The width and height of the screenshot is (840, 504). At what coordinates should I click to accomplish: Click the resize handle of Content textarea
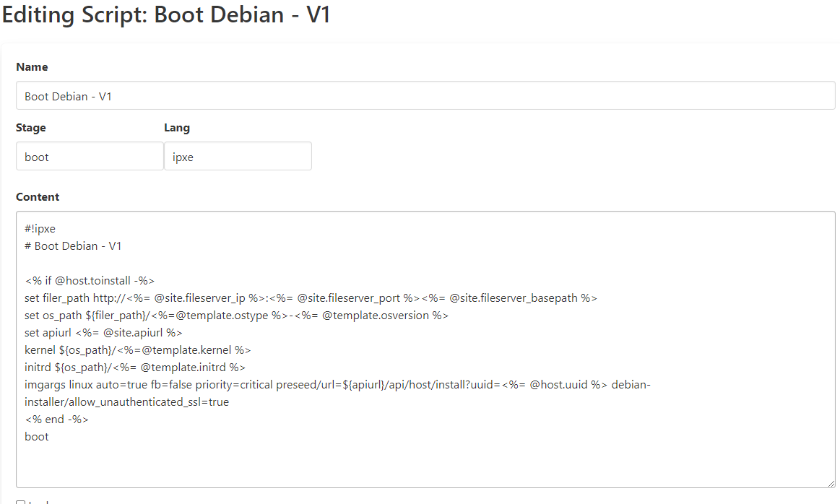click(831, 483)
